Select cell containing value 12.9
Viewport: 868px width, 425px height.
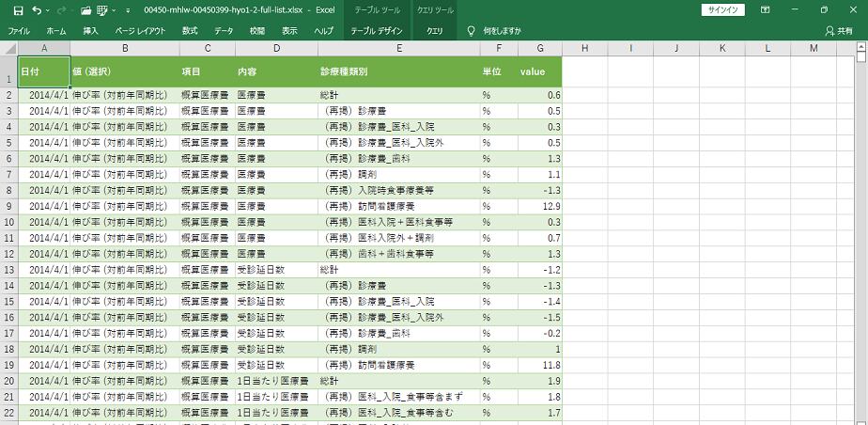pos(539,206)
